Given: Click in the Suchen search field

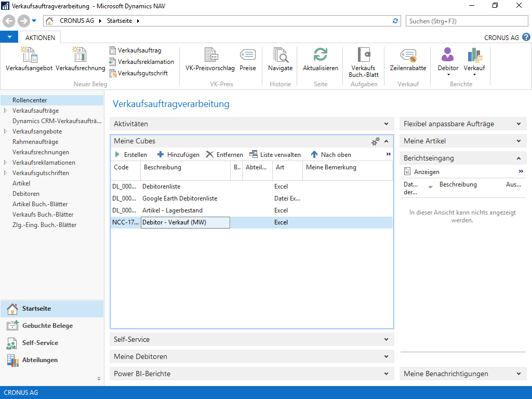Looking at the screenshot, I should tap(467, 21).
